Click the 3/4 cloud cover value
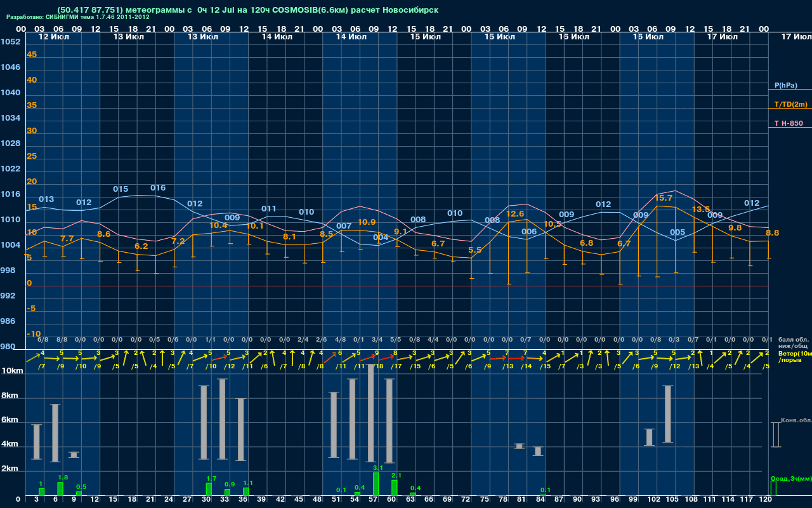Viewport: 812px width, 508px height. pyautogui.click(x=377, y=340)
